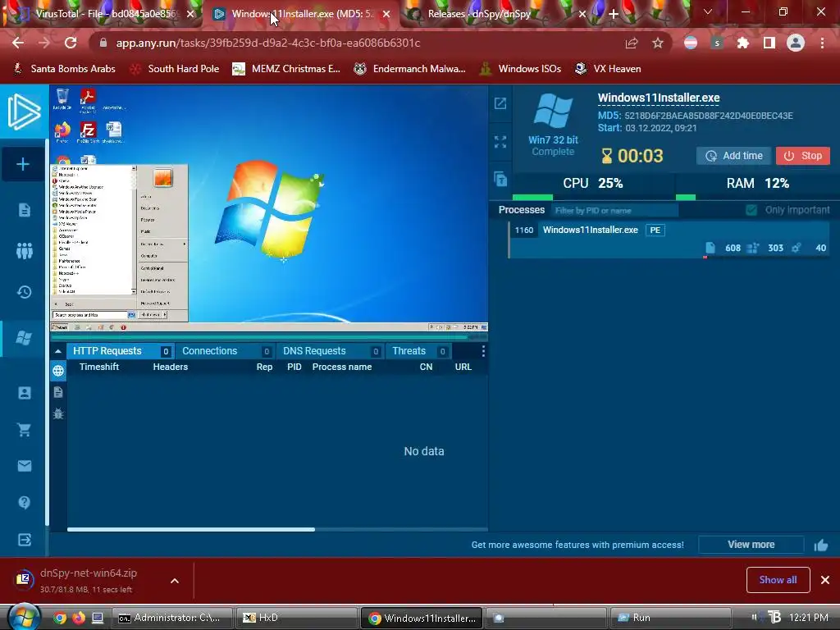Open the Run dialog from taskbar

[672, 618]
